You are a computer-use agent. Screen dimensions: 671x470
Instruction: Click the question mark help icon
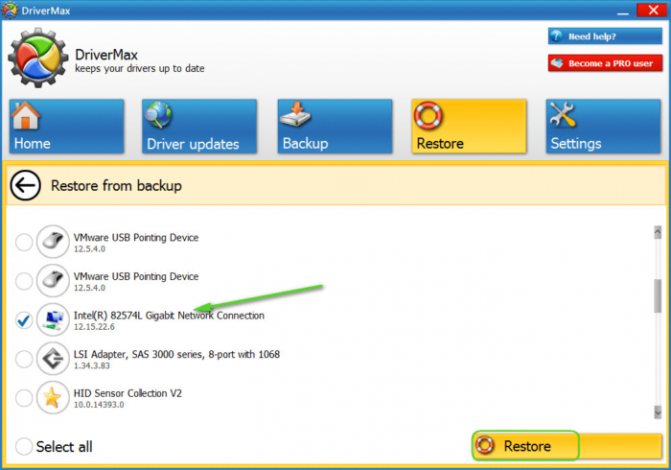click(x=556, y=36)
